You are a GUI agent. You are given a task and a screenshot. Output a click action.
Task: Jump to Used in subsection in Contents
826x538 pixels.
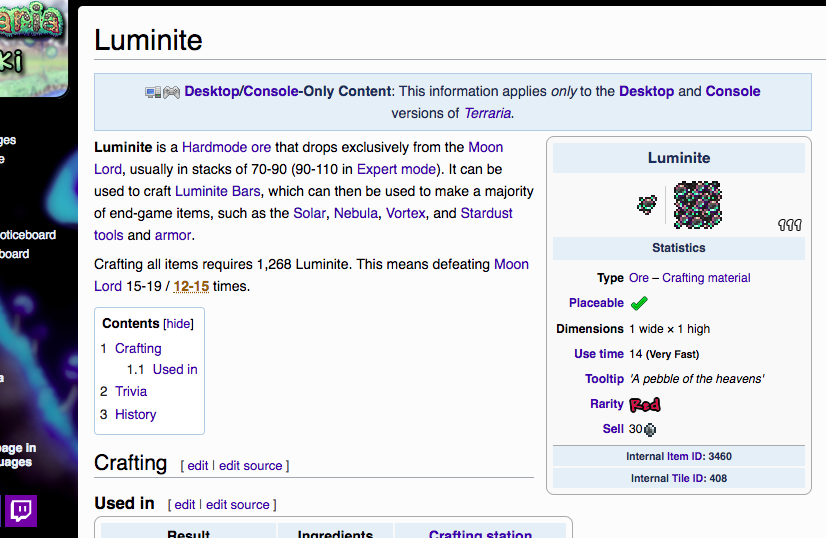tap(175, 369)
